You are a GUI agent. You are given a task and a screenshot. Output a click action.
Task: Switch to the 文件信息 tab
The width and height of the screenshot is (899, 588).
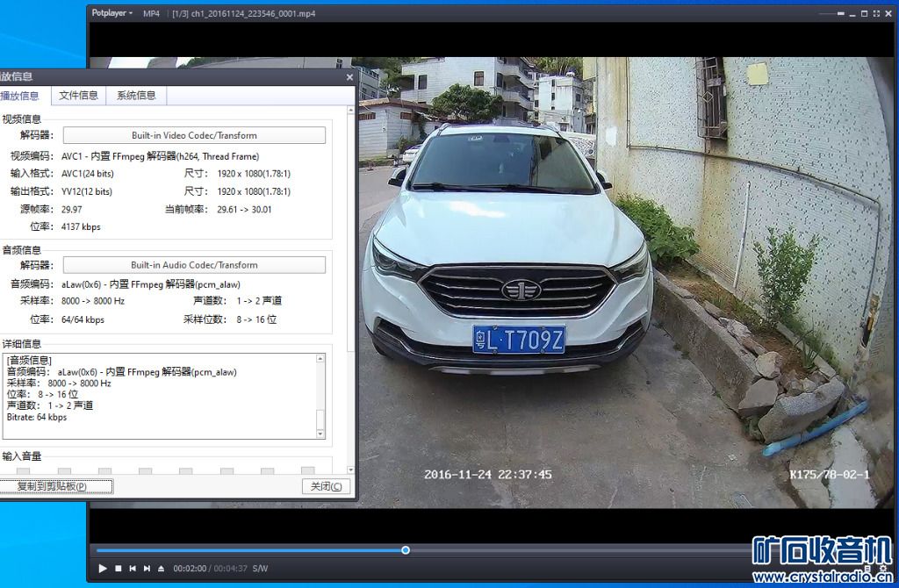coord(78,96)
